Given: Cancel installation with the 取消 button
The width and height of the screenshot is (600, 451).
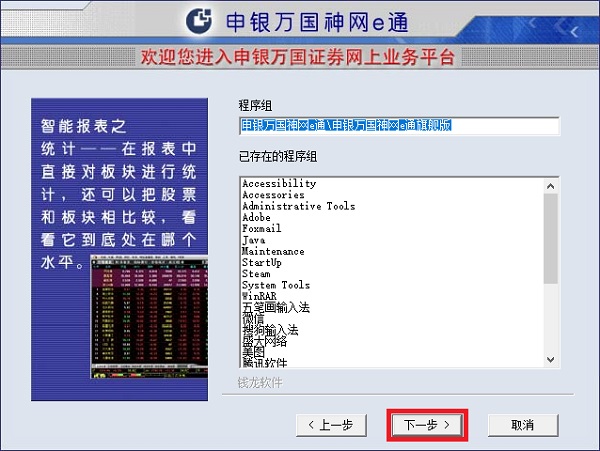Looking at the screenshot, I should [x=523, y=425].
